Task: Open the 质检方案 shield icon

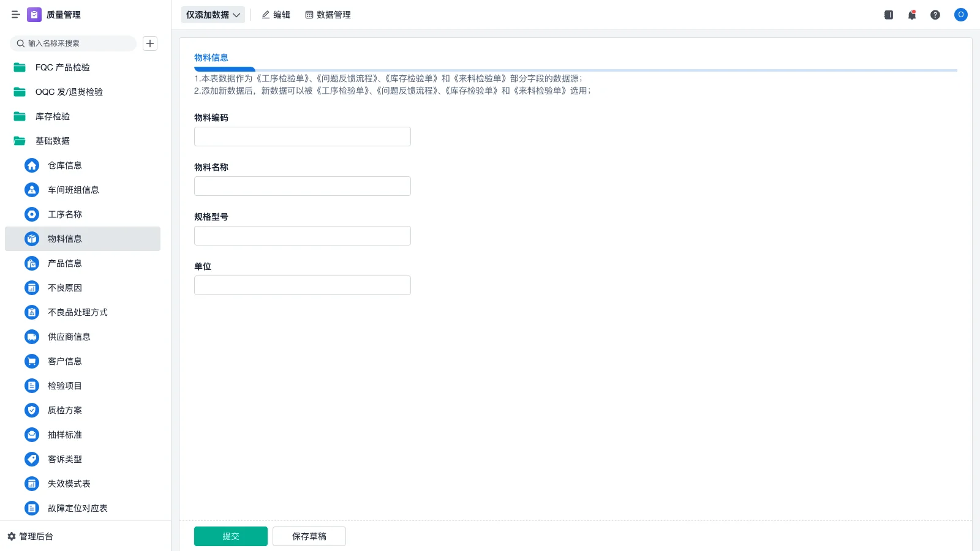Action: pos(31,410)
